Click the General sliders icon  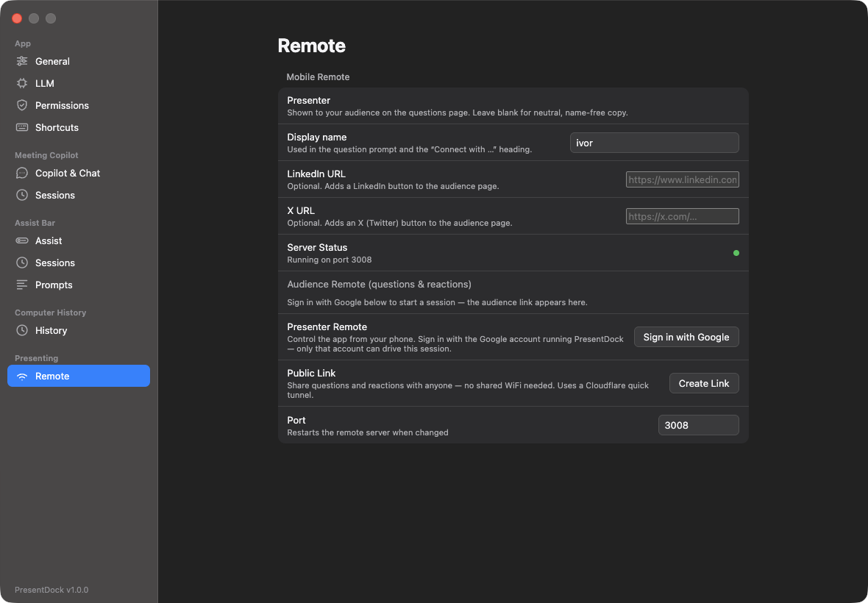pos(21,62)
